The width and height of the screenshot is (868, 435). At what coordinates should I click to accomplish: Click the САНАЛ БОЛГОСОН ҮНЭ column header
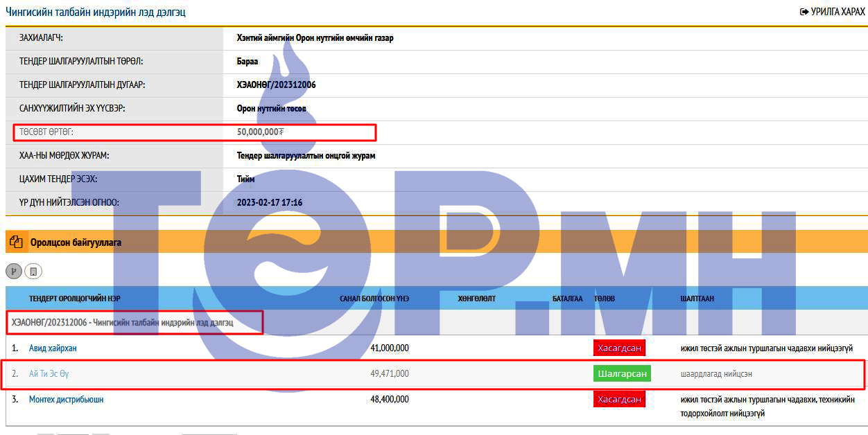(374, 299)
